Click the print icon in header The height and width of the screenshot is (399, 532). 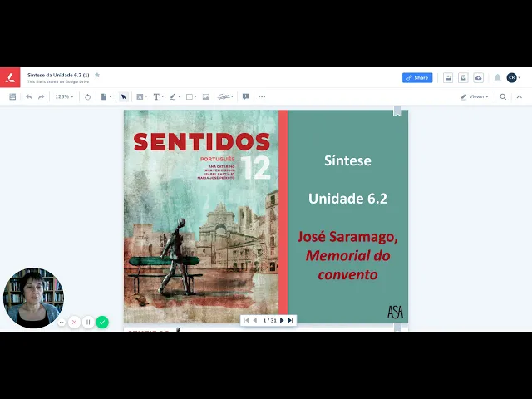click(x=448, y=77)
